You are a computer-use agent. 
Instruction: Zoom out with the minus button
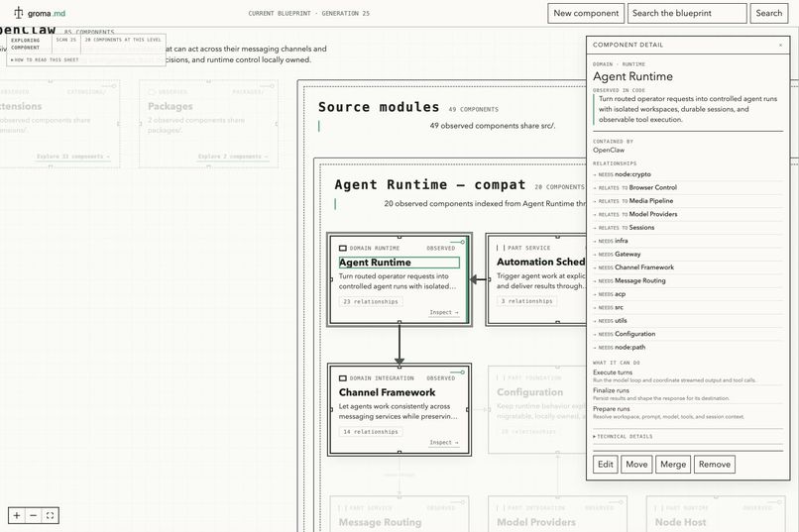[33, 516]
